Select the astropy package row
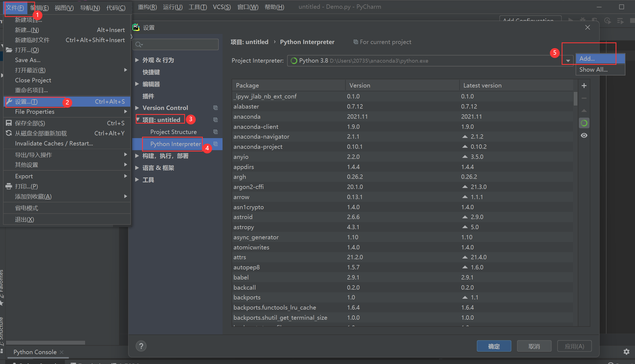635x364 pixels. 403,227
